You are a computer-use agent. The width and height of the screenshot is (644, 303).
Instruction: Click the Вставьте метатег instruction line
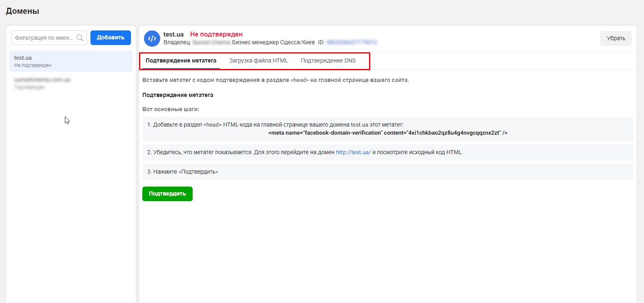(276, 80)
